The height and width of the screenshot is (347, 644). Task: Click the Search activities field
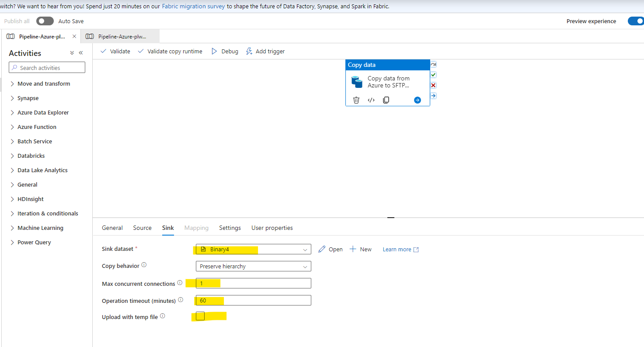coord(47,67)
